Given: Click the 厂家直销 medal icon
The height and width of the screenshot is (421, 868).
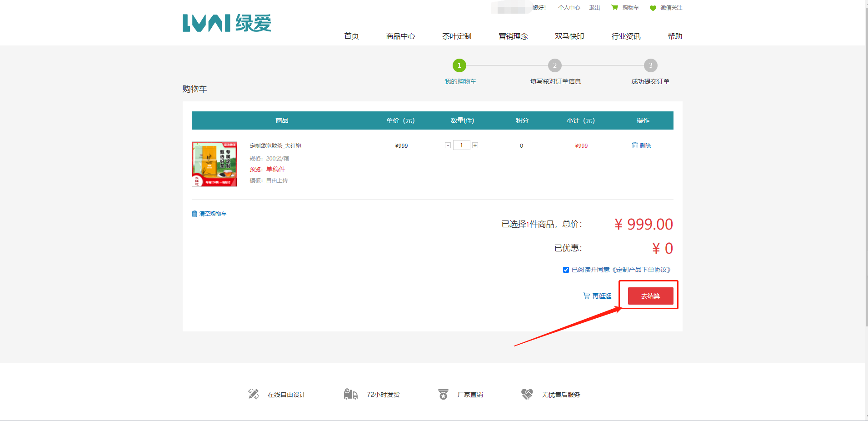Looking at the screenshot, I should (x=443, y=394).
